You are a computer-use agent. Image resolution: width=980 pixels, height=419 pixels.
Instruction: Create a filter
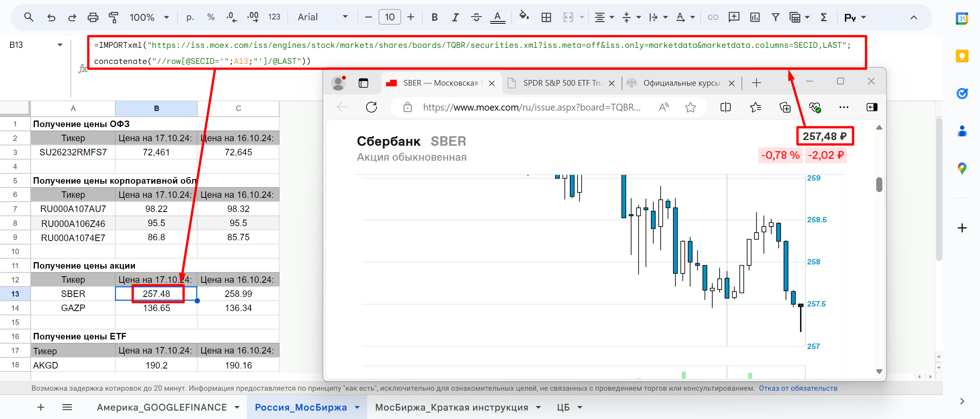point(775,17)
